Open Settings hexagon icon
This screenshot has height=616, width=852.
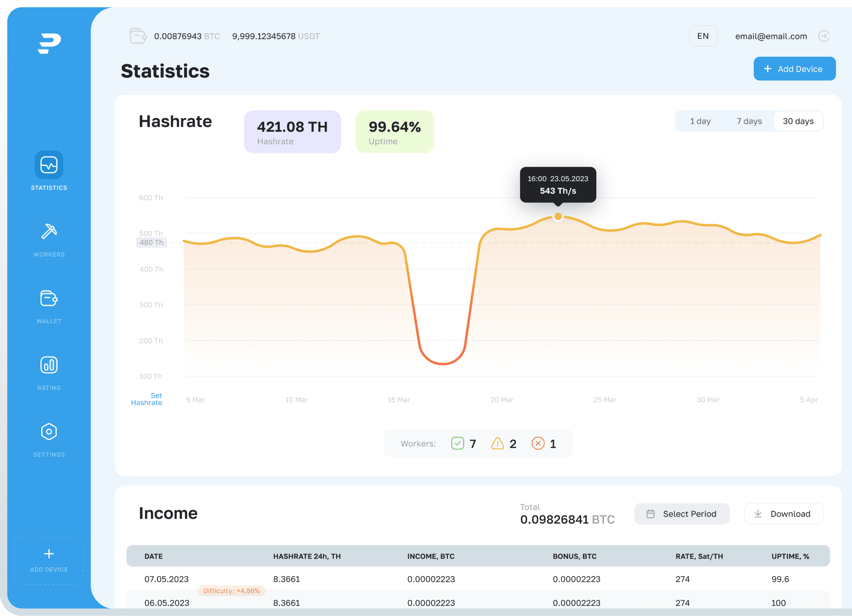click(x=49, y=432)
